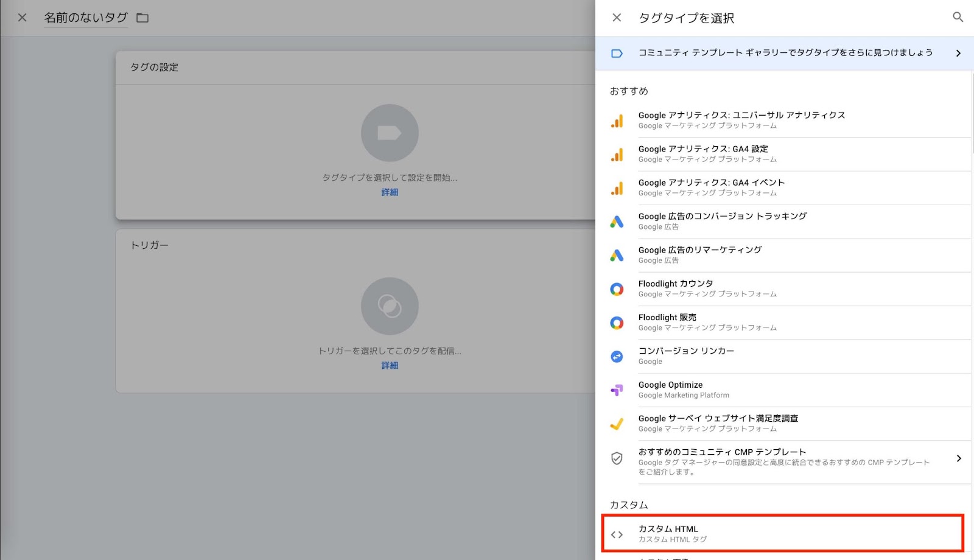Click the GA4 設定 analytics icon
The height and width of the screenshot is (560, 974).
tap(617, 155)
